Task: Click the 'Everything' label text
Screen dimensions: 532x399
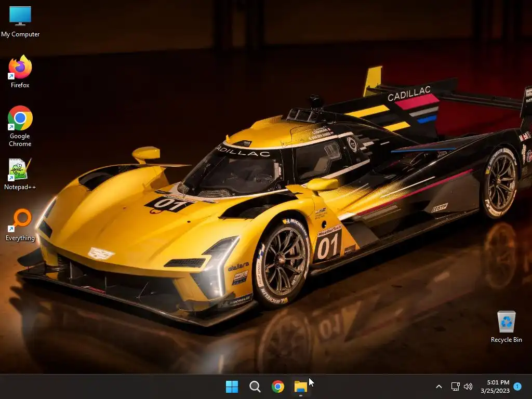Action: click(20, 238)
